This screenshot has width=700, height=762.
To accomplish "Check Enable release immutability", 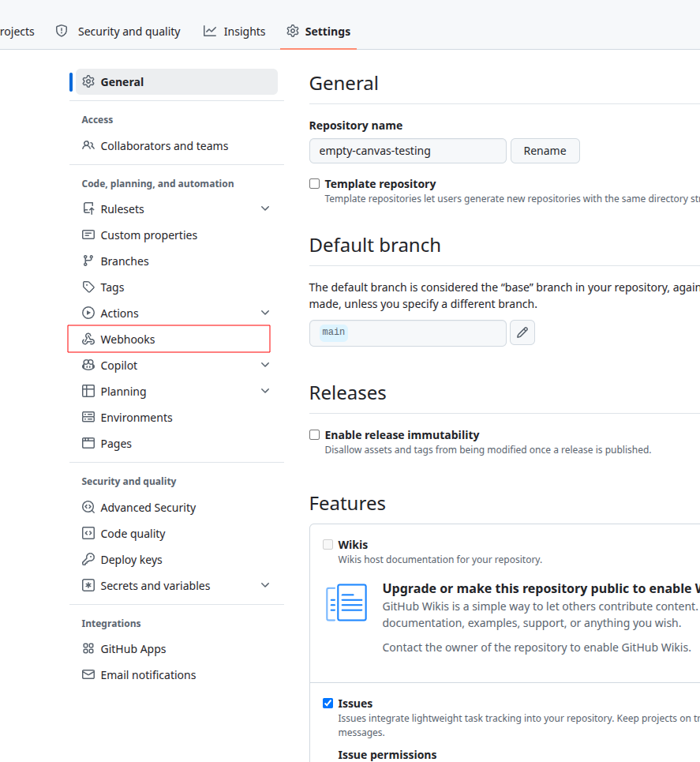I will click(314, 434).
